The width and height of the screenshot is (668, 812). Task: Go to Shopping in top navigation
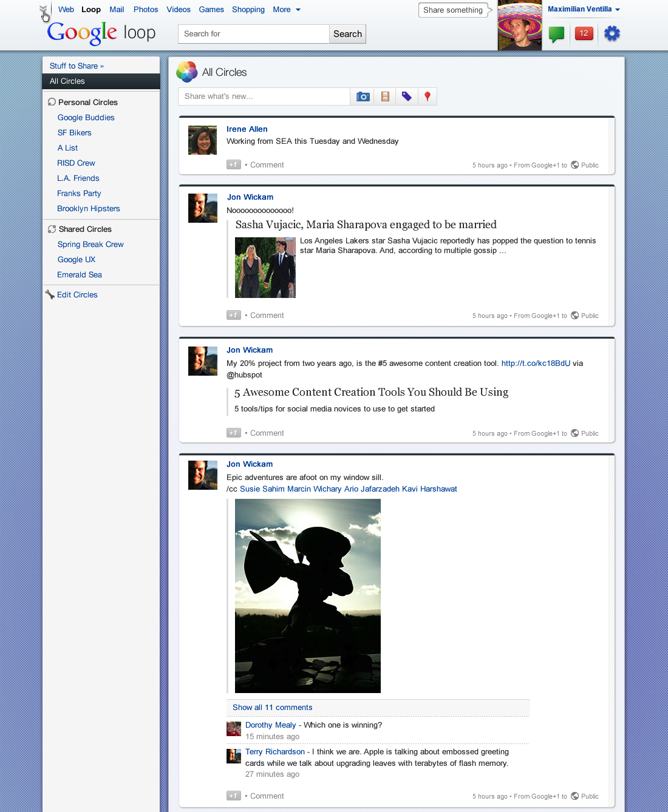coord(248,10)
